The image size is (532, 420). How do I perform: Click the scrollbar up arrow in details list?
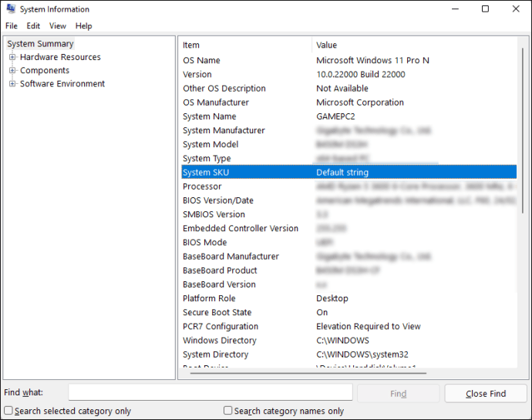coord(524,41)
